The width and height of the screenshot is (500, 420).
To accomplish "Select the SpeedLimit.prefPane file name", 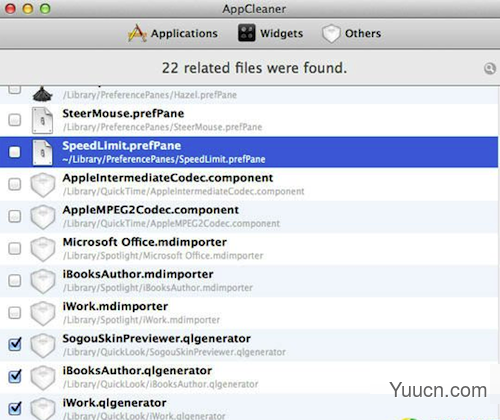I will point(122,146).
